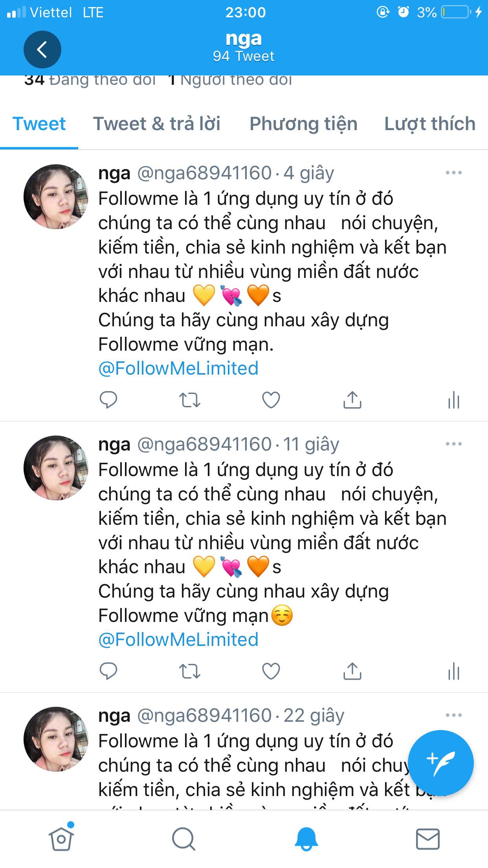Open the Phương tiện tab
Screen dimensions: 488x868
click(x=303, y=124)
